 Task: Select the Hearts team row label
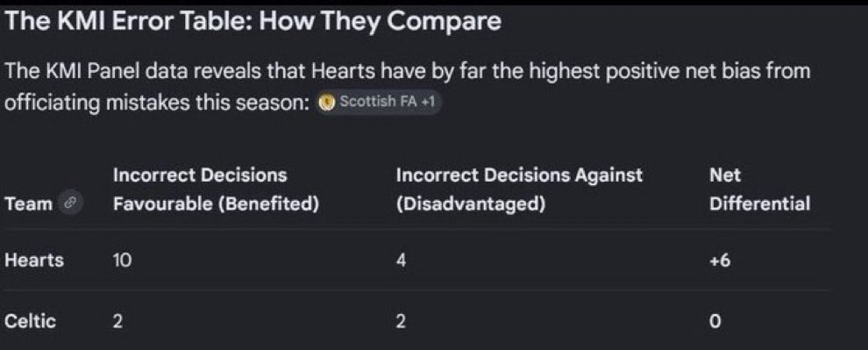pos(34,261)
